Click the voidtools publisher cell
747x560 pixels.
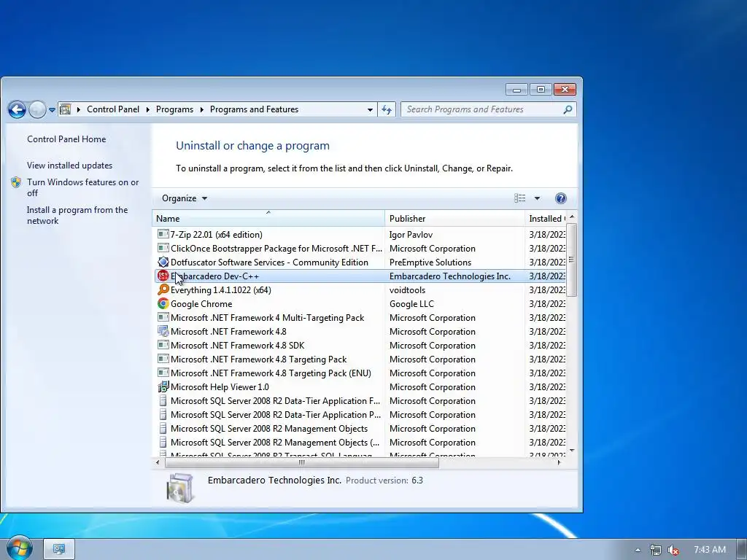(407, 290)
